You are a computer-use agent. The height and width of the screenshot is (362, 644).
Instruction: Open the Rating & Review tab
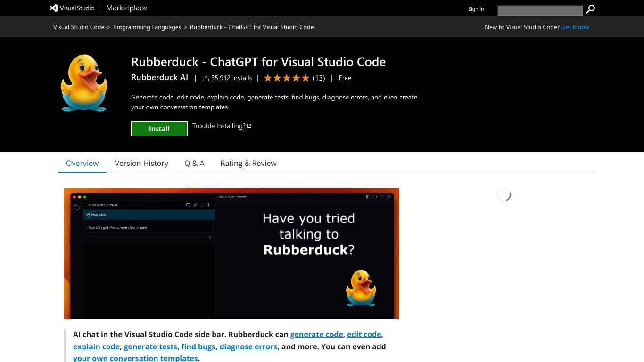248,163
